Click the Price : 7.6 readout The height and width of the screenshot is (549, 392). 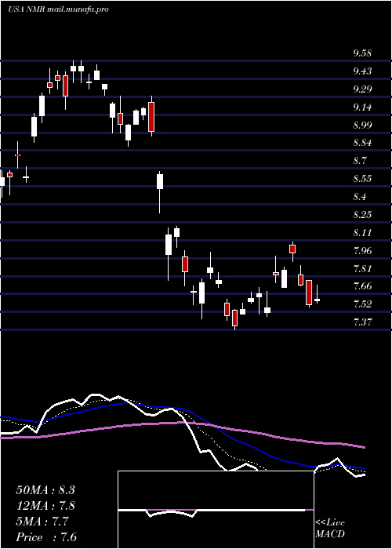tap(46, 537)
